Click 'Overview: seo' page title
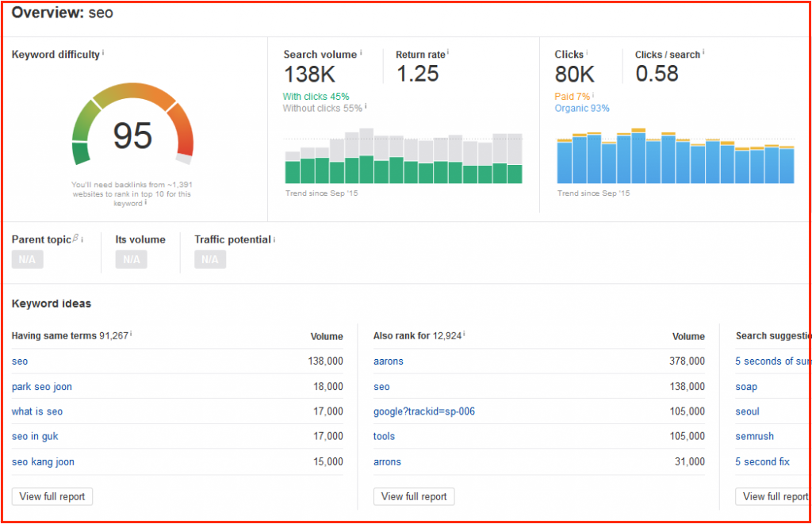The image size is (812, 524). click(62, 13)
